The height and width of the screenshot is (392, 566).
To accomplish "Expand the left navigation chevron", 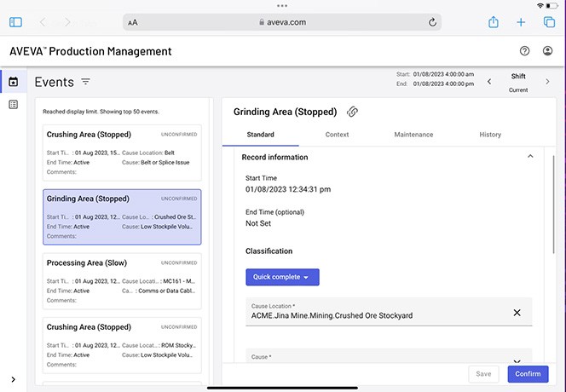I will tap(14, 379).
